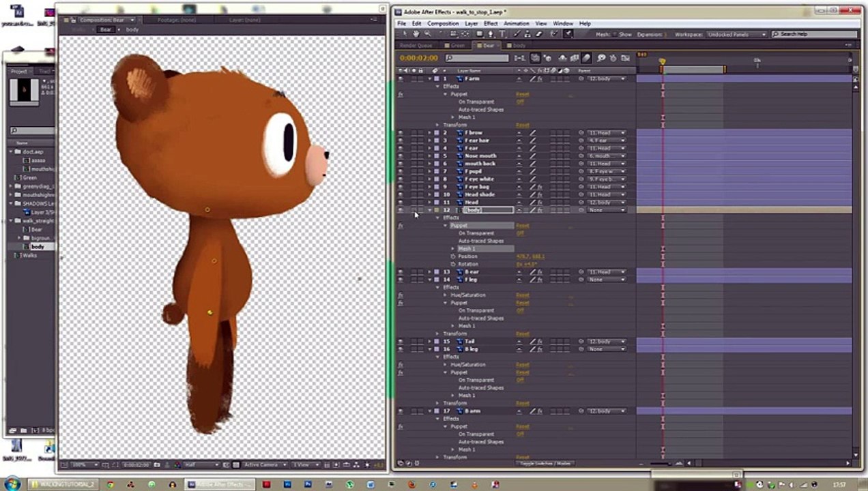Image resolution: width=868 pixels, height=491 pixels.
Task: Click the yellow puppet pin on bear belly
Action: (x=209, y=313)
